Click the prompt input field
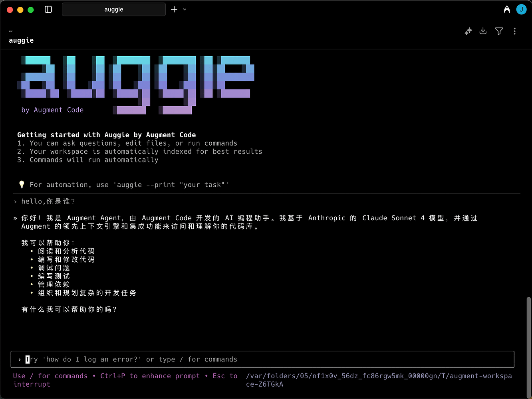Viewport: 532px width, 399px height. point(262,359)
